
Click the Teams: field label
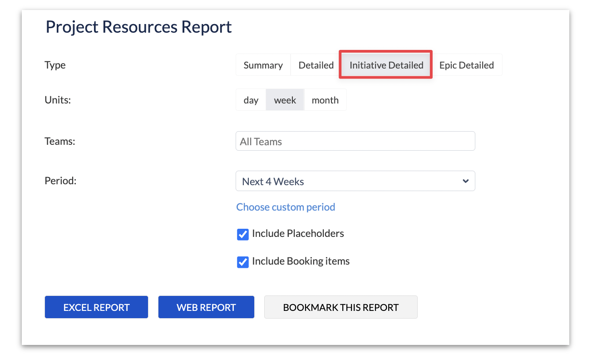59,142
